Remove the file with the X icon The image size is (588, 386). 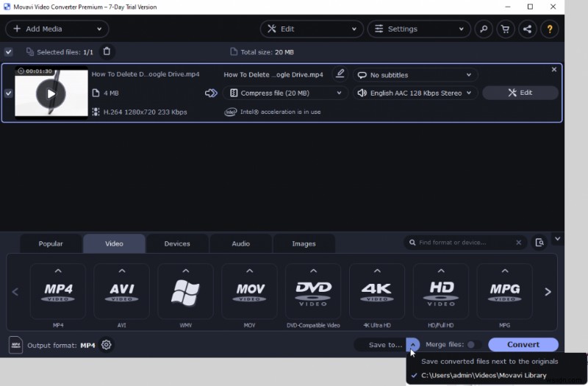554,69
